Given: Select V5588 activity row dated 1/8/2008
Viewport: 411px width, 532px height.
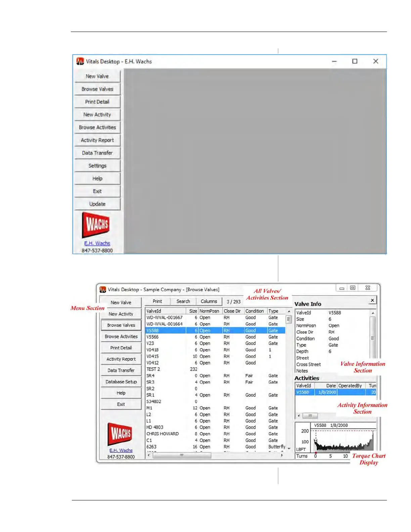Looking at the screenshot, I should click(336, 392).
